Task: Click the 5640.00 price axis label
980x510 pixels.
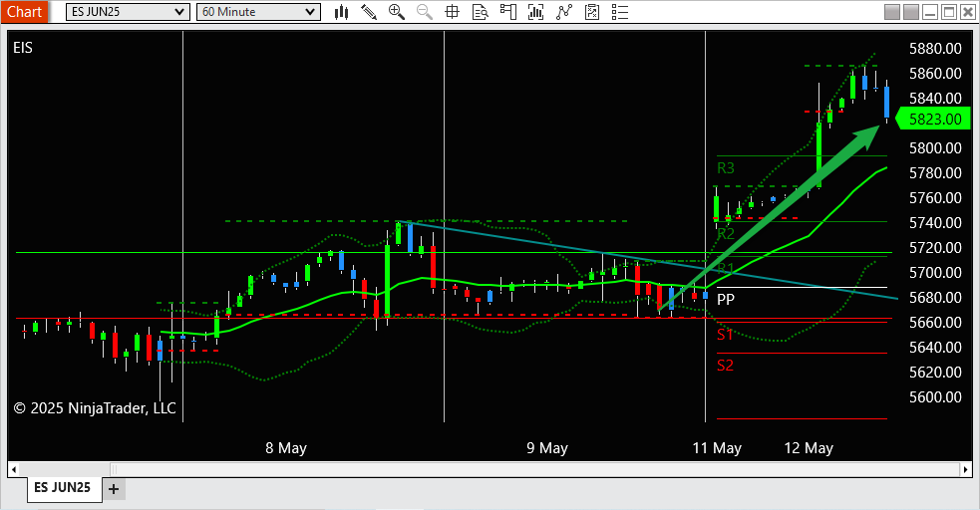Action: (x=935, y=347)
